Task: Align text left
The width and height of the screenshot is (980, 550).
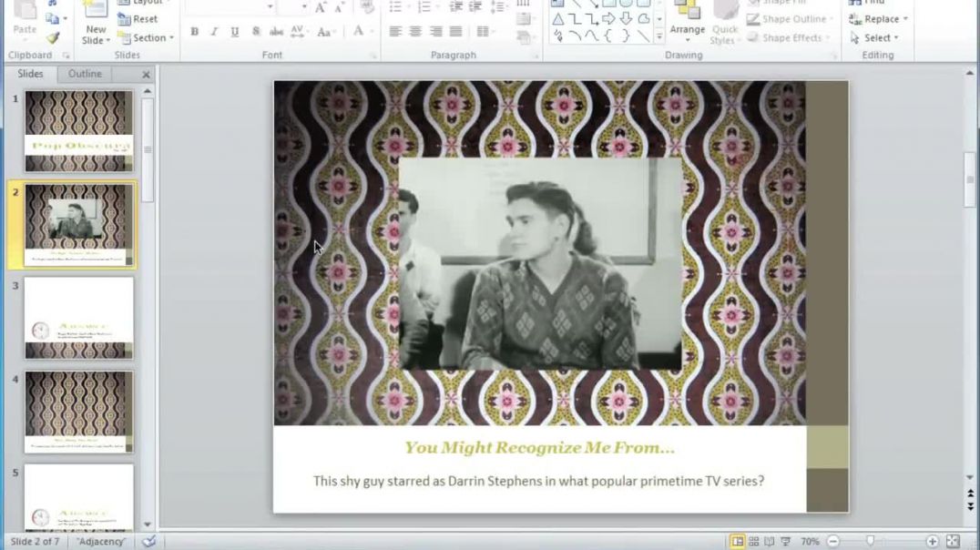Action: (x=395, y=31)
